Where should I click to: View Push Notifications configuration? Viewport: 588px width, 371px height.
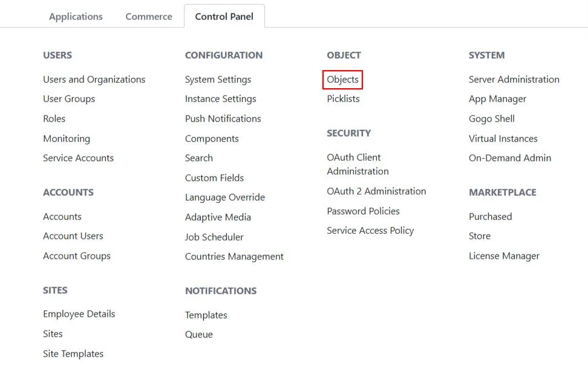(223, 118)
